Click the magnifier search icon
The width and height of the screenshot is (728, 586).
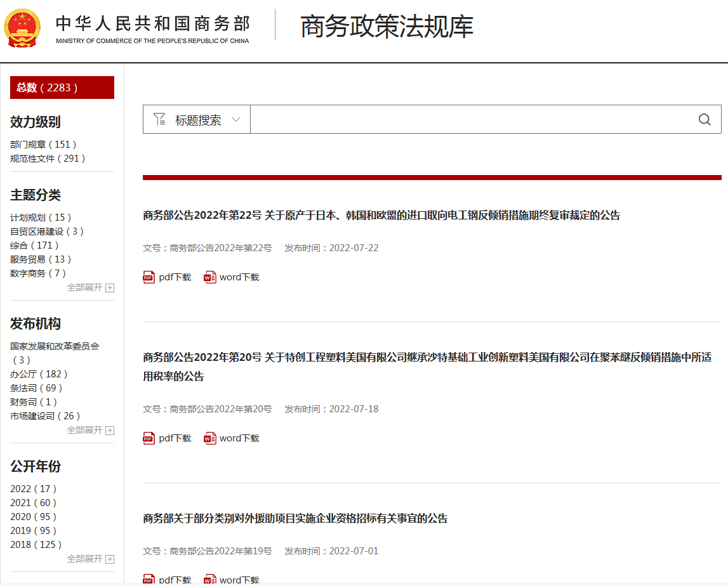(705, 120)
